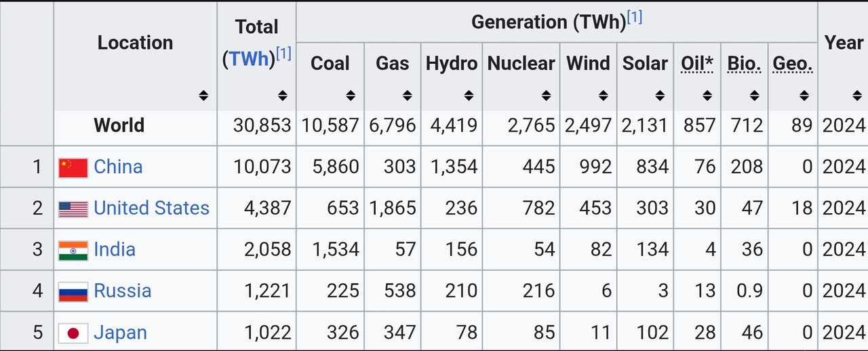This screenshot has width=868, height=351.
Task: Select Russia total value 1,221
Action: pyautogui.click(x=268, y=291)
